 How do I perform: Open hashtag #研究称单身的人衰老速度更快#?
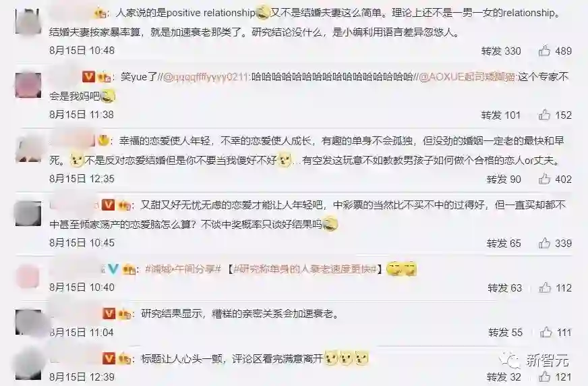click(x=305, y=269)
